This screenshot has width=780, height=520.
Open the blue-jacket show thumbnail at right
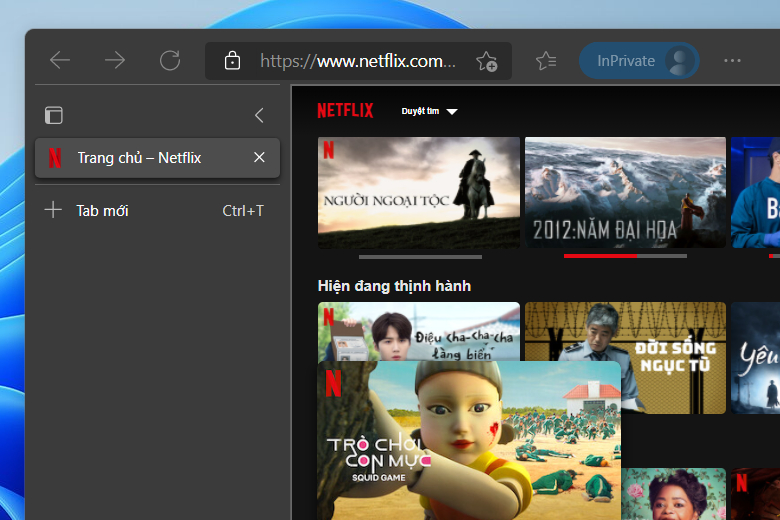[x=755, y=193]
